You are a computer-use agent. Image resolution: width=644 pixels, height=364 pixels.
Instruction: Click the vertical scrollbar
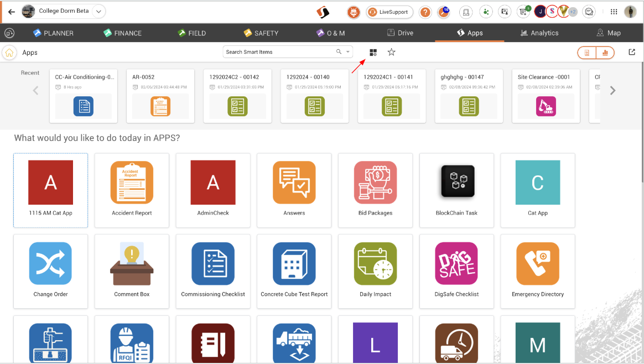(x=642, y=123)
